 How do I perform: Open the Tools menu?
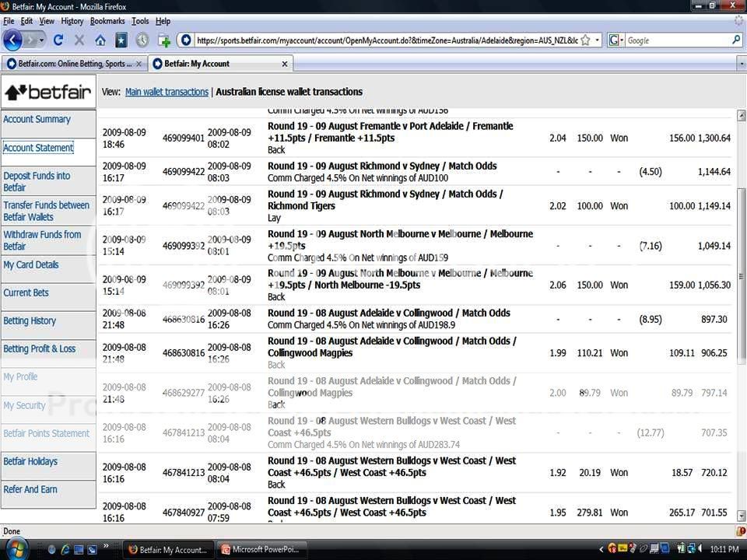(140, 21)
